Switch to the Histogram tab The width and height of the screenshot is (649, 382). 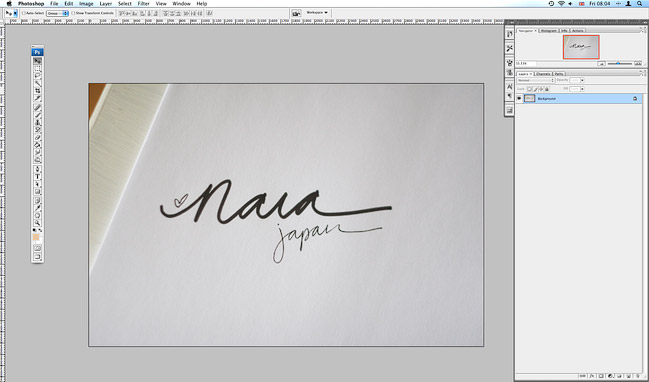tap(549, 31)
